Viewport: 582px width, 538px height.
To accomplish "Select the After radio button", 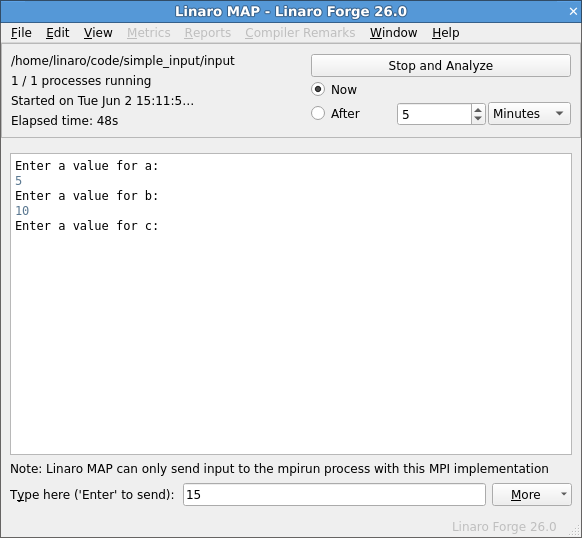I will click(318, 113).
